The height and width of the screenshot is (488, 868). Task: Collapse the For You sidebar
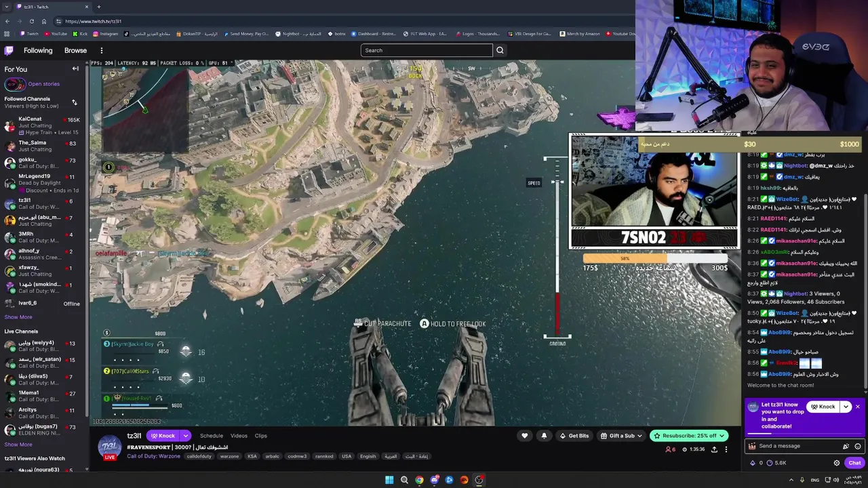coord(75,68)
